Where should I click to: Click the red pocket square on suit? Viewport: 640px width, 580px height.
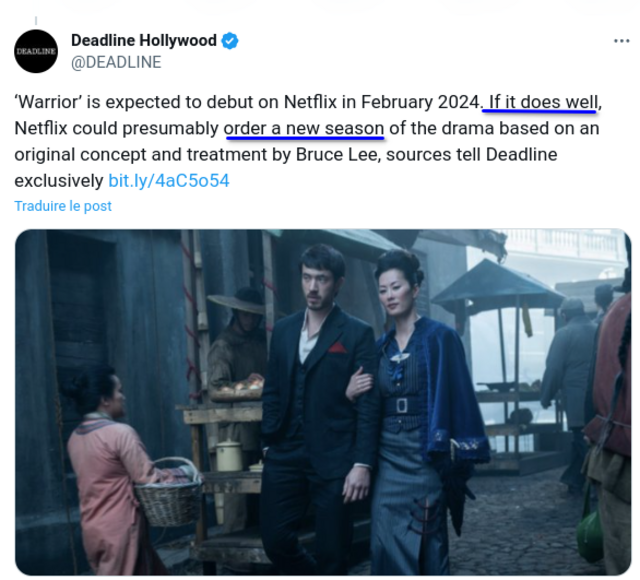(337, 348)
